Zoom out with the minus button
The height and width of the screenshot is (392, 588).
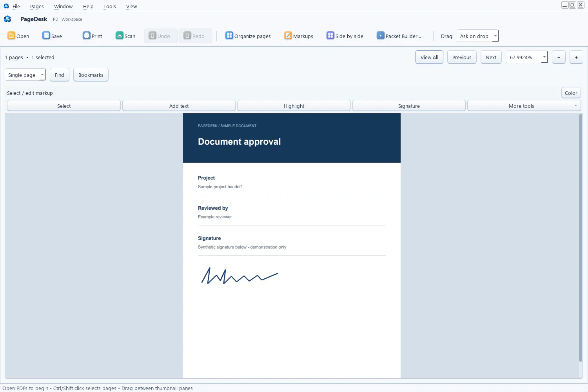click(x=559, y=57)
